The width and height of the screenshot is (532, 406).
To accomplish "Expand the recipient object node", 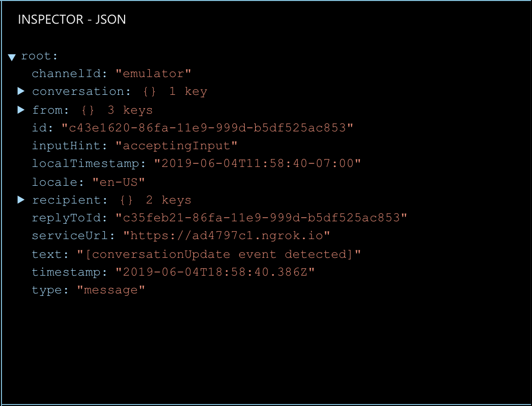I will tap(21, 200).
